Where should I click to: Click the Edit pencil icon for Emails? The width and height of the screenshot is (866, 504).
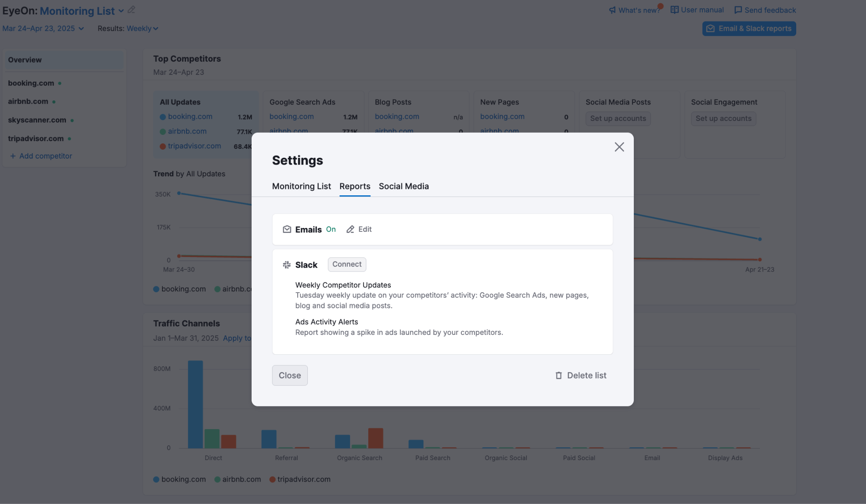[x=350, y=229]
